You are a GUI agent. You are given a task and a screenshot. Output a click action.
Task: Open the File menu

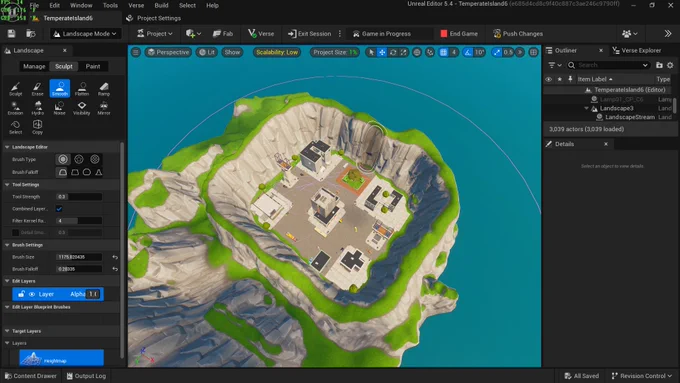coord(34,5)
